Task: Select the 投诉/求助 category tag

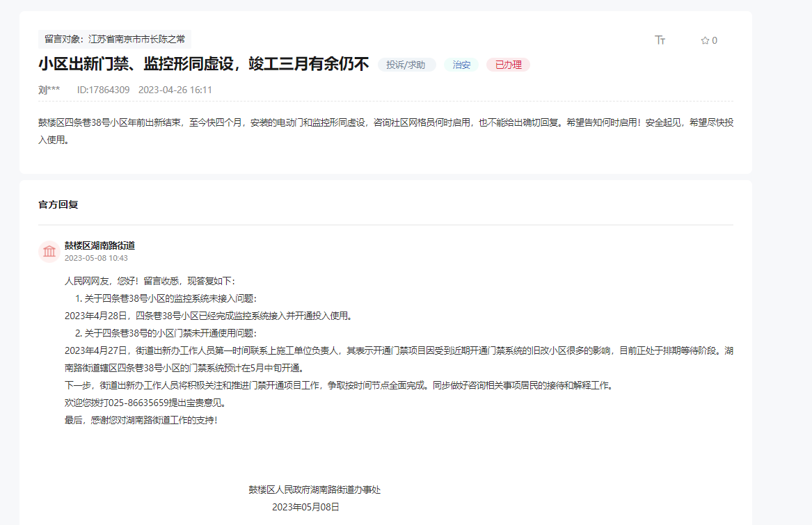Action: tap(406, 64)
